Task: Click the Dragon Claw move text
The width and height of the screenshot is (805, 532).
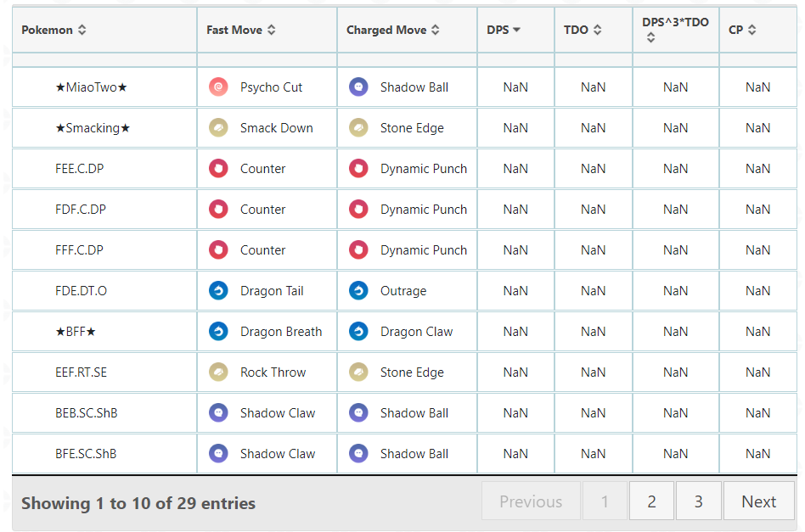Action: (416, 332)
